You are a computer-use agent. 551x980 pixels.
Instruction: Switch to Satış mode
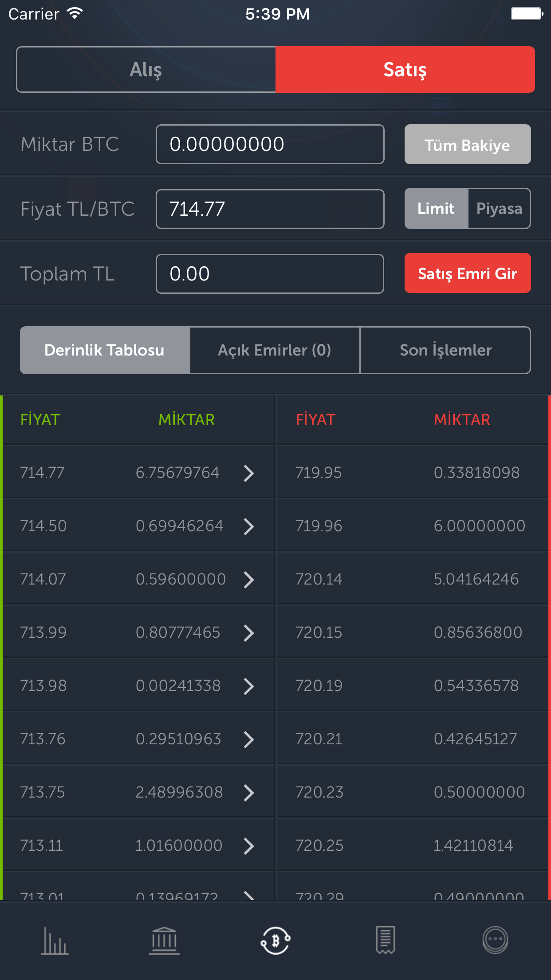click(x=405, y=69)
